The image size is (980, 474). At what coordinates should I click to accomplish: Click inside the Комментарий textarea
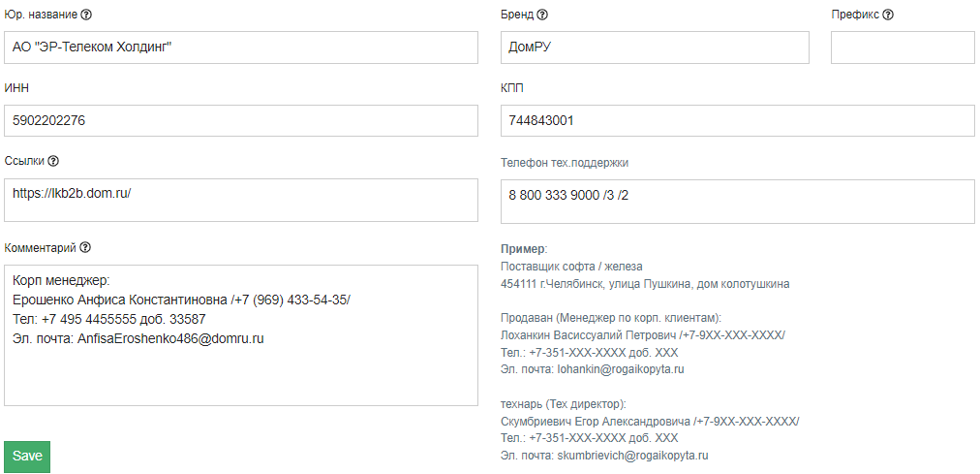click(x=241, y=335)
